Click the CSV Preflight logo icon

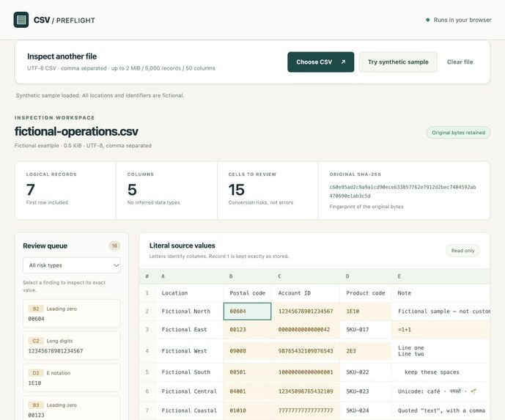pos(21,20)
